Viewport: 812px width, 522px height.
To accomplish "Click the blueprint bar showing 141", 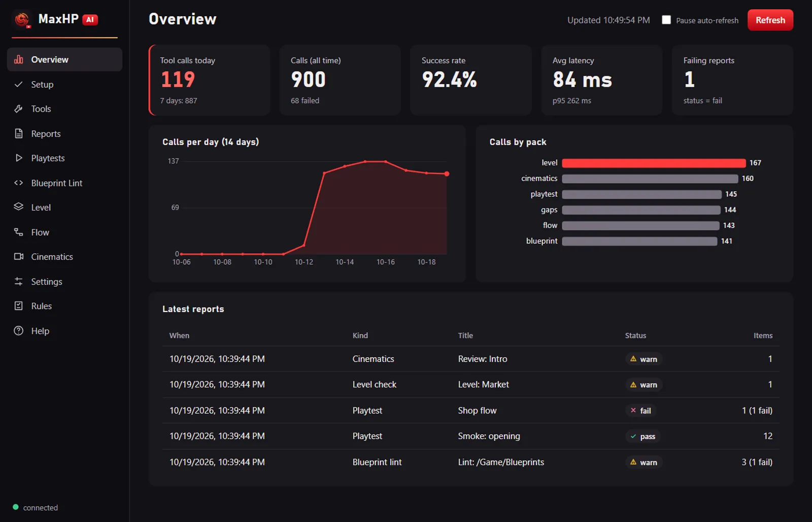I will click(x=639, y=241).
